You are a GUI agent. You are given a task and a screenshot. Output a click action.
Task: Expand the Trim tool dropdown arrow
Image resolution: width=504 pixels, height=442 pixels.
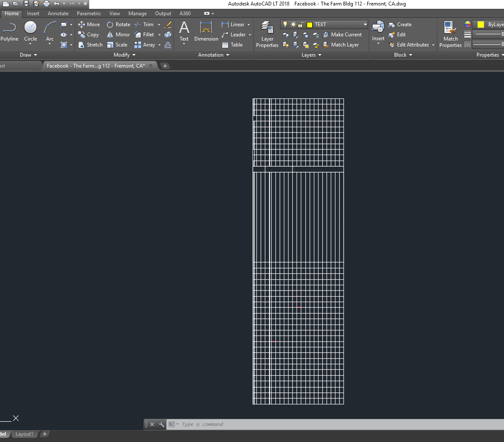[x=159, y=24]
